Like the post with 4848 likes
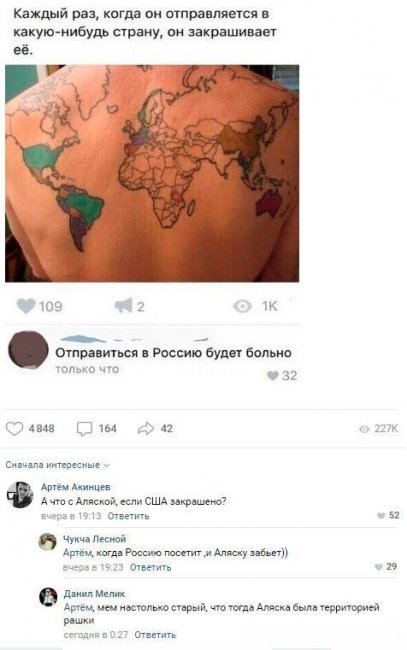 click(15, 428)
